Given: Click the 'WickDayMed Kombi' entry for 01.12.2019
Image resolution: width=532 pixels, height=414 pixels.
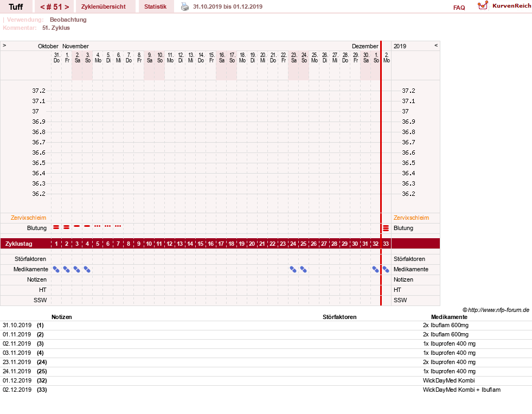Looking at the screenshot, I should pos(448,380).
